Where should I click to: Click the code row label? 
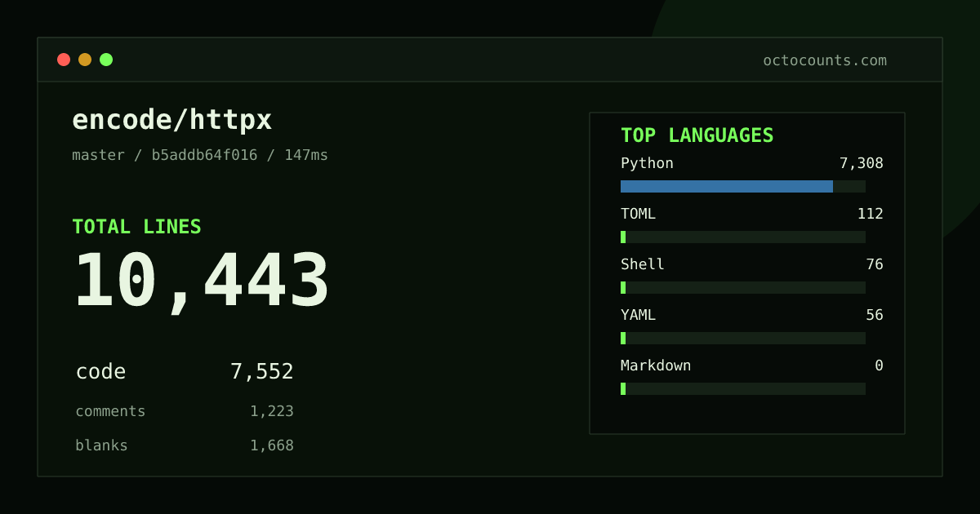(100, 372)
